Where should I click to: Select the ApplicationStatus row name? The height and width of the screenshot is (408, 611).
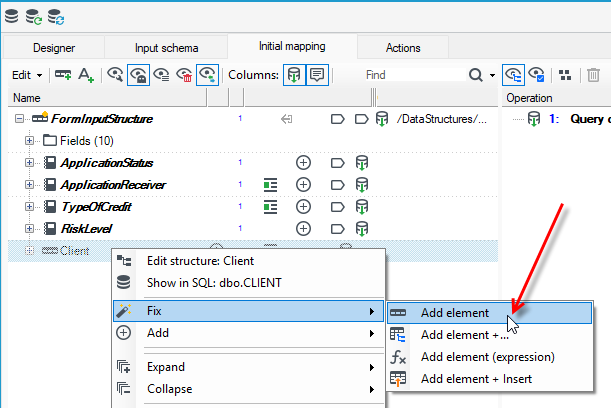[x=107, y=163]
